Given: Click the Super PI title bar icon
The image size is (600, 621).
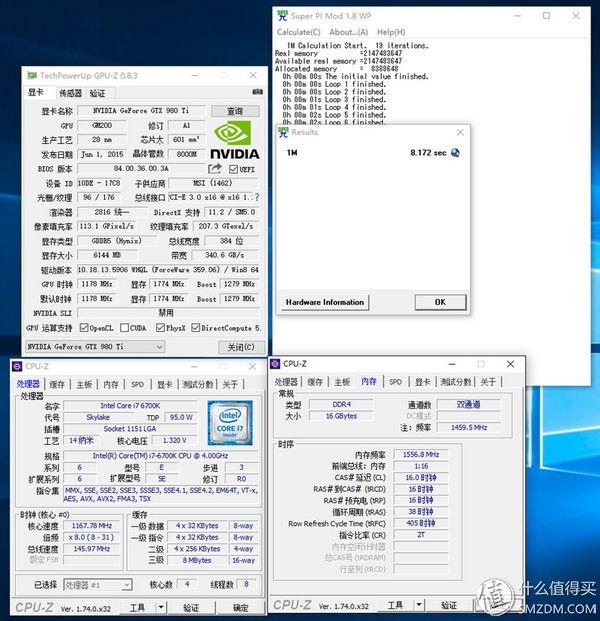Looking at the screenshot, I should pos(282,16).
